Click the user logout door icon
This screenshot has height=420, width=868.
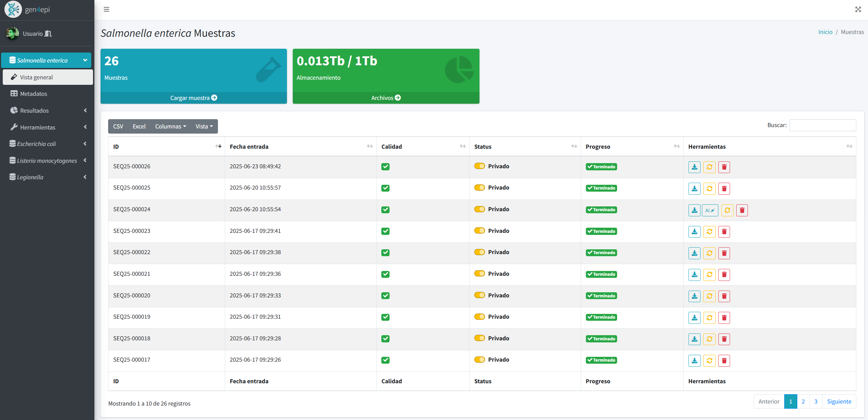pos(48,34)
